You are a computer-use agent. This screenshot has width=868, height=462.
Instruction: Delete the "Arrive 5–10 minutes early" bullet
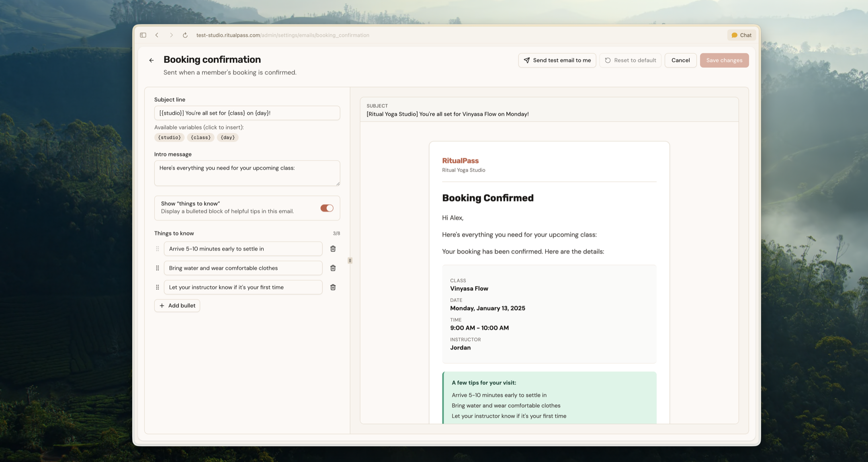click(x=333, y=249)
